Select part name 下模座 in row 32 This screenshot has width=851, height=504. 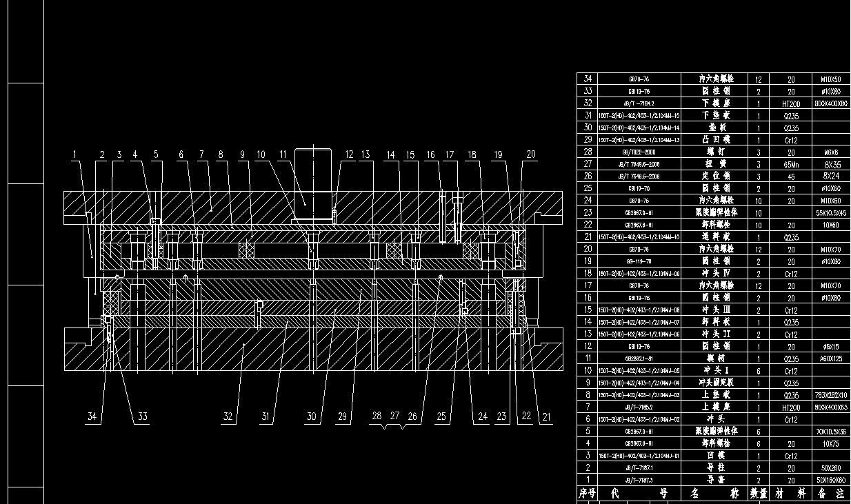coord(715,103)
